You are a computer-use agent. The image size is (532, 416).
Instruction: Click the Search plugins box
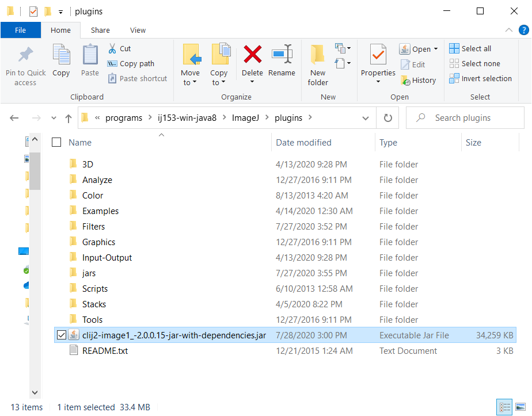465,117
